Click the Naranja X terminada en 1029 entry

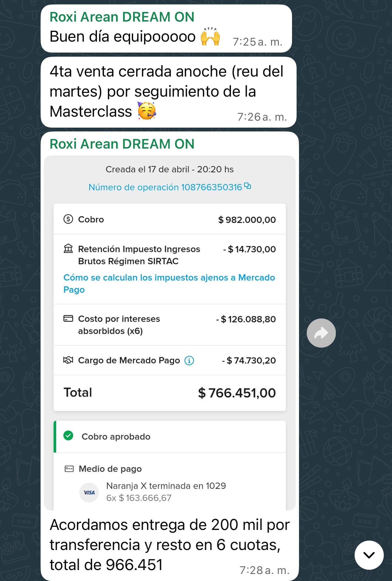[x=166, y=486]
